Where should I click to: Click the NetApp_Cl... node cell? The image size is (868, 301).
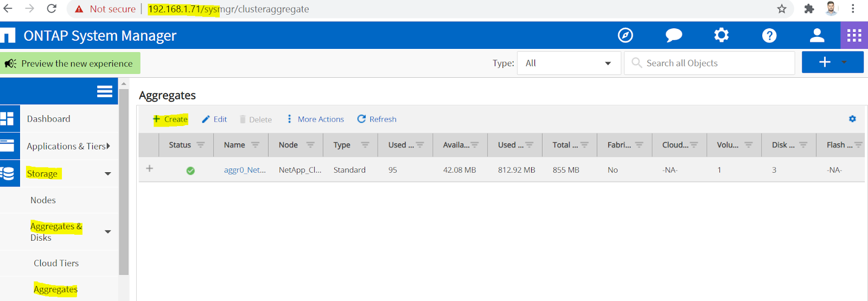pos(300,170)
